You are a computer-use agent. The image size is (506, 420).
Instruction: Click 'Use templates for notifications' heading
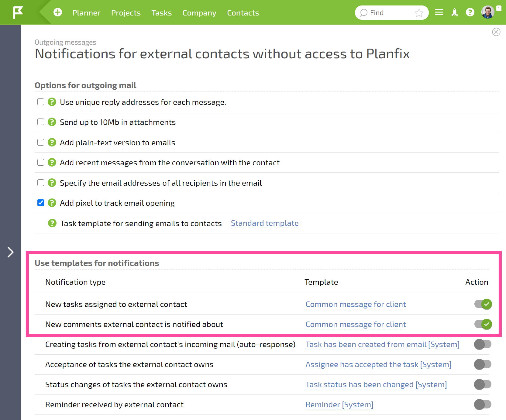97,263
